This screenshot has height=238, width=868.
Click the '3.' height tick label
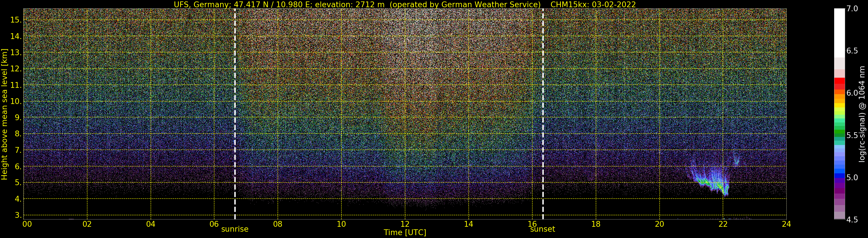coord(18,215)
